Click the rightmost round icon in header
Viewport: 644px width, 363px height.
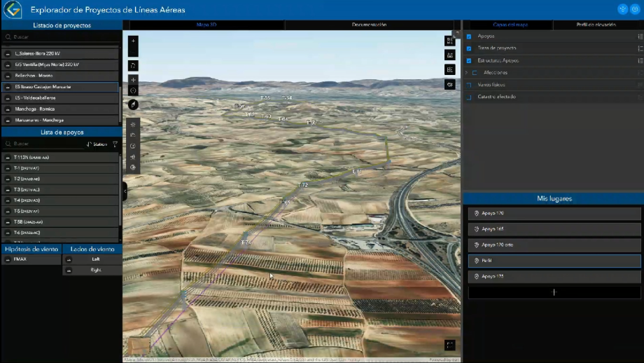coord(634,9)
